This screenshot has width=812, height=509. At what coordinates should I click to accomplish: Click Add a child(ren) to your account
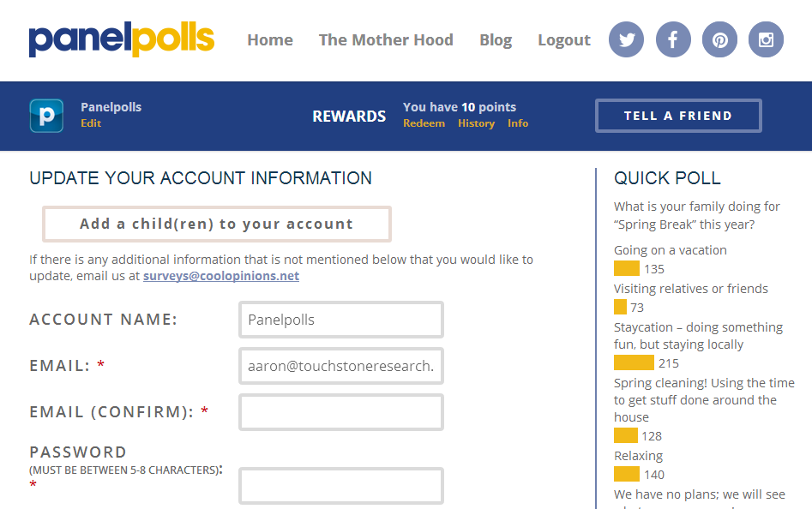(216, 224)
